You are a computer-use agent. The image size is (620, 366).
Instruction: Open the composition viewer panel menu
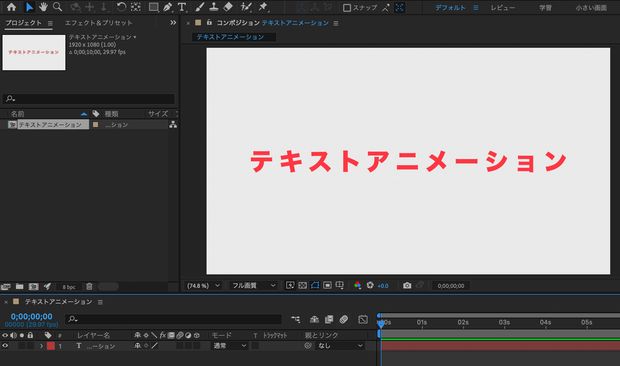point(336,23)
